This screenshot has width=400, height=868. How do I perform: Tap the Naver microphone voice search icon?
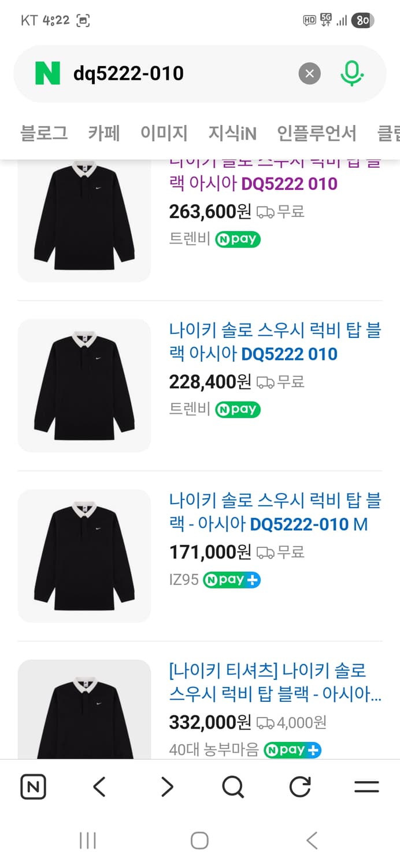click(353, 73)
